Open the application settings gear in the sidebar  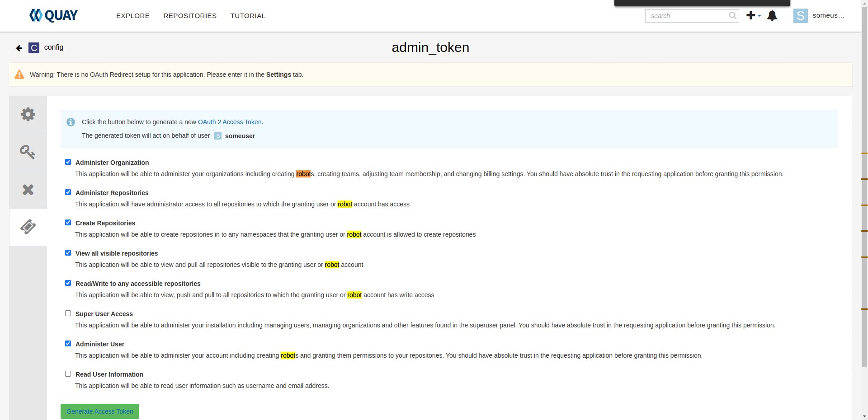click(x=28, y=114)
